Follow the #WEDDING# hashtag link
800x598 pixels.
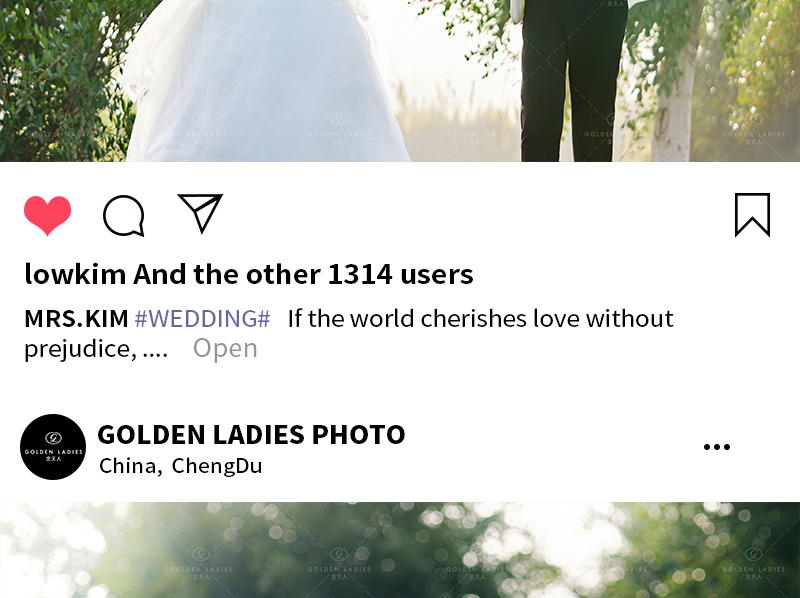203,319
